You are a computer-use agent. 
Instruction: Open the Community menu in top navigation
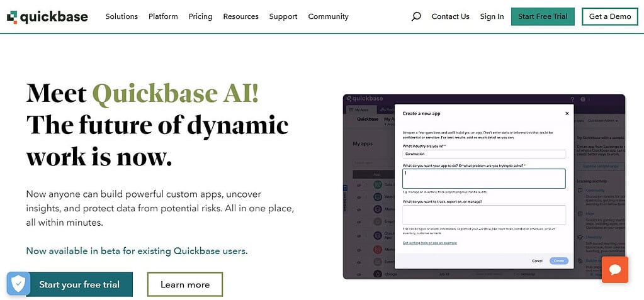pyautogui.click(x=328, y=16)
